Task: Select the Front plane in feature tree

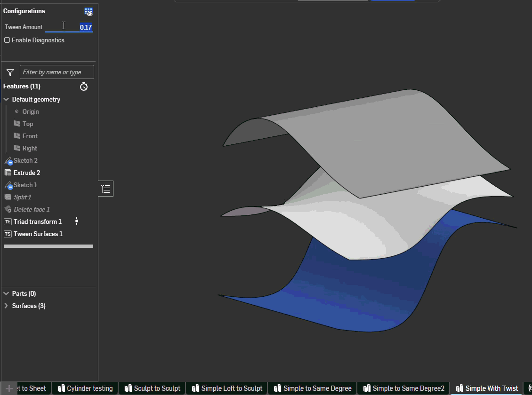Action: click(30, 136)
